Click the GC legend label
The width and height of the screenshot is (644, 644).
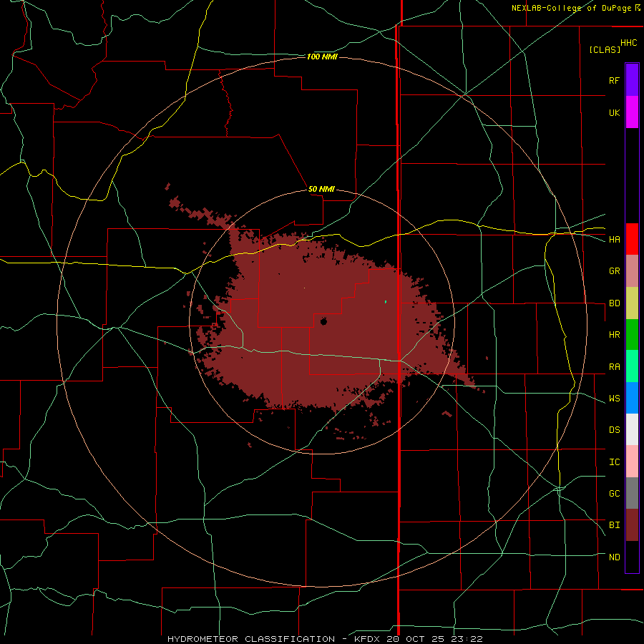click(x=614, y=494)
